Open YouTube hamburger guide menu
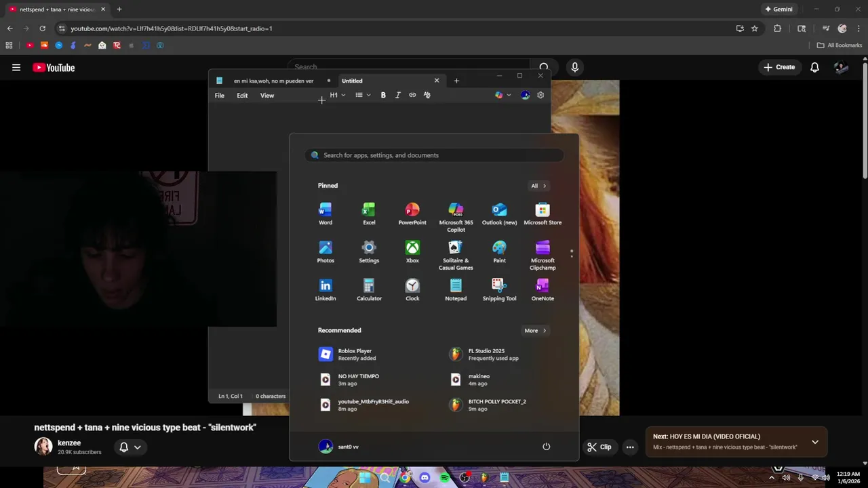 (16, 67)
